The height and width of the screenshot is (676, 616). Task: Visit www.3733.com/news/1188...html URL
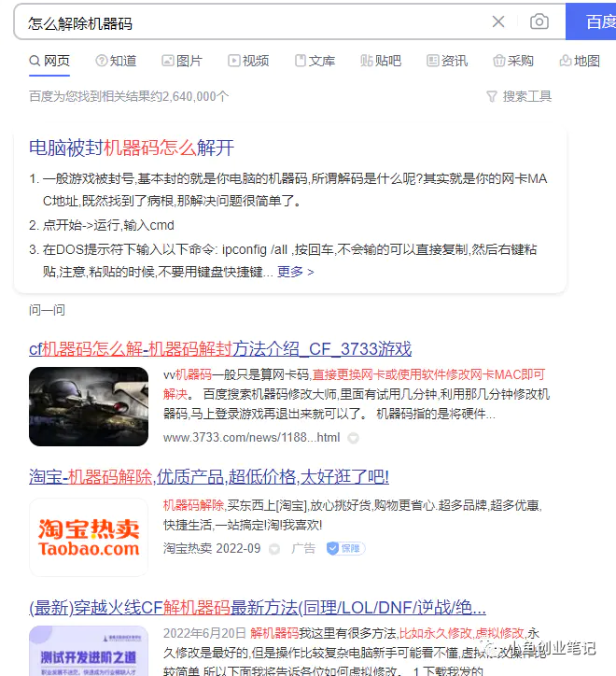[x=251, y=438]
